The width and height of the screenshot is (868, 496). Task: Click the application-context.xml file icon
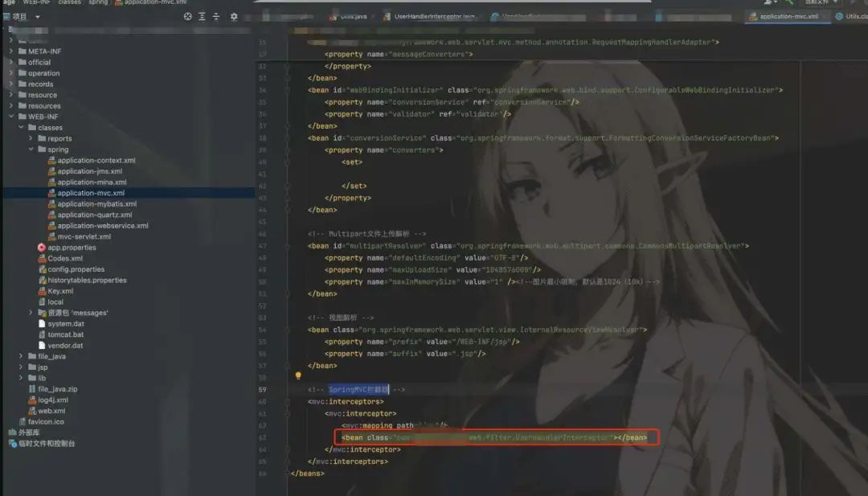coord(51,161)
